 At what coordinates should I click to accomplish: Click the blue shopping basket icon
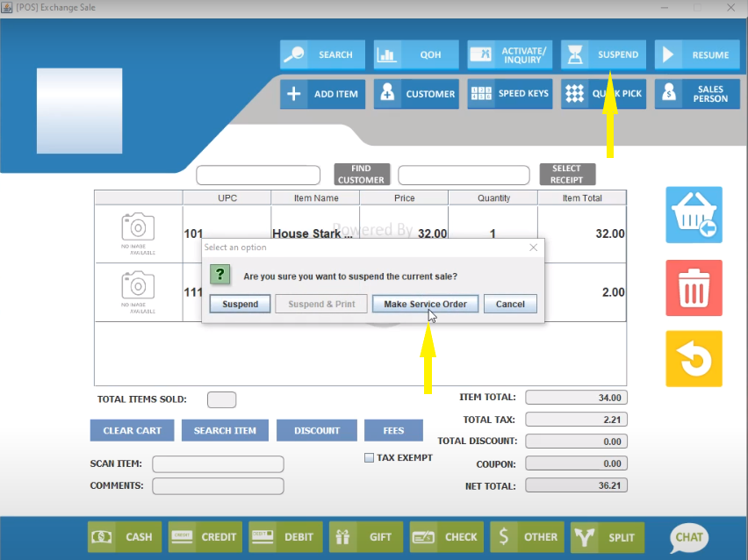694,215
